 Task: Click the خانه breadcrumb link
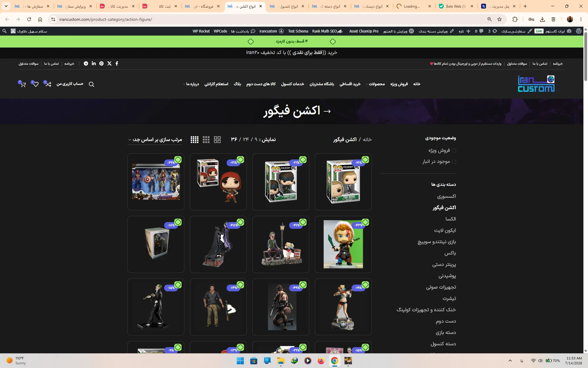(367, 140)
